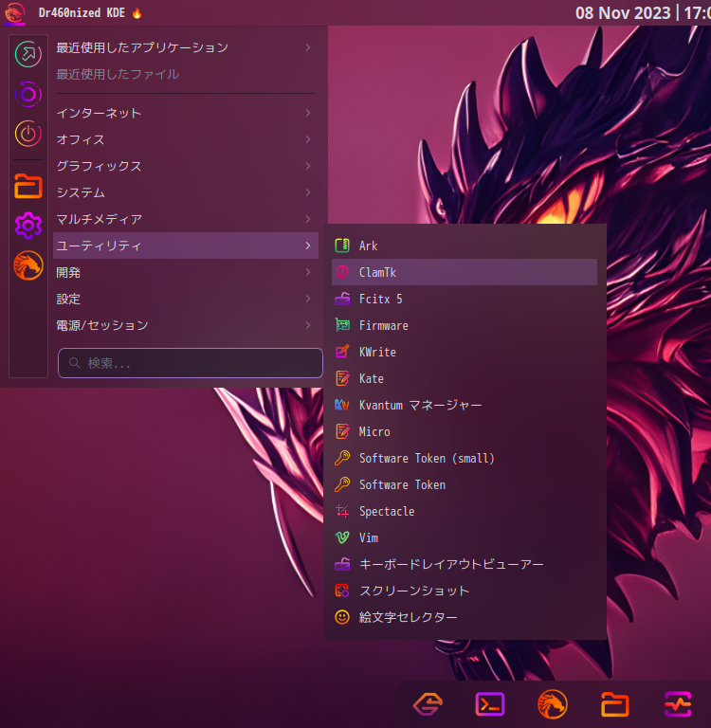Expand the 設定 submenu arrow
This screenshot has height=728, width=711.
pyautogui.click(x=308, y=299)
